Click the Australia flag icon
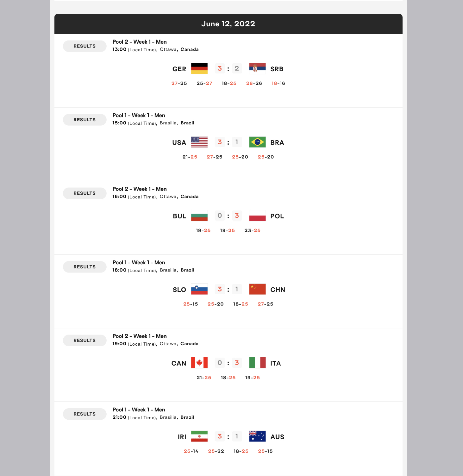 tap(257, 436)
